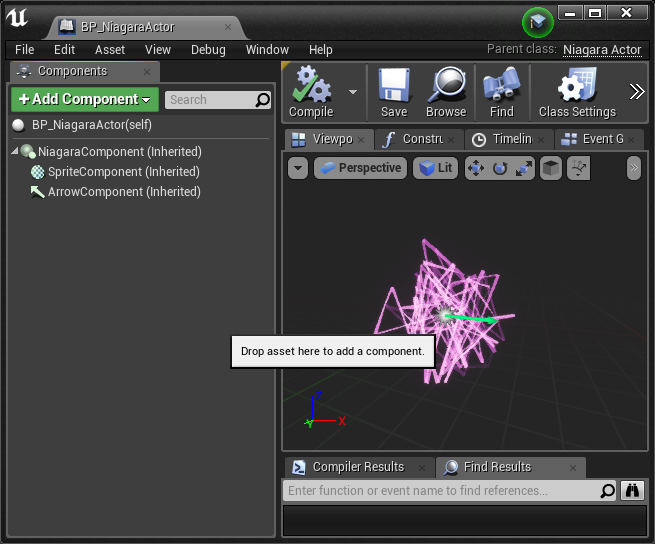
Task: Click the components search magnifier icon
Action: [262, 100]
